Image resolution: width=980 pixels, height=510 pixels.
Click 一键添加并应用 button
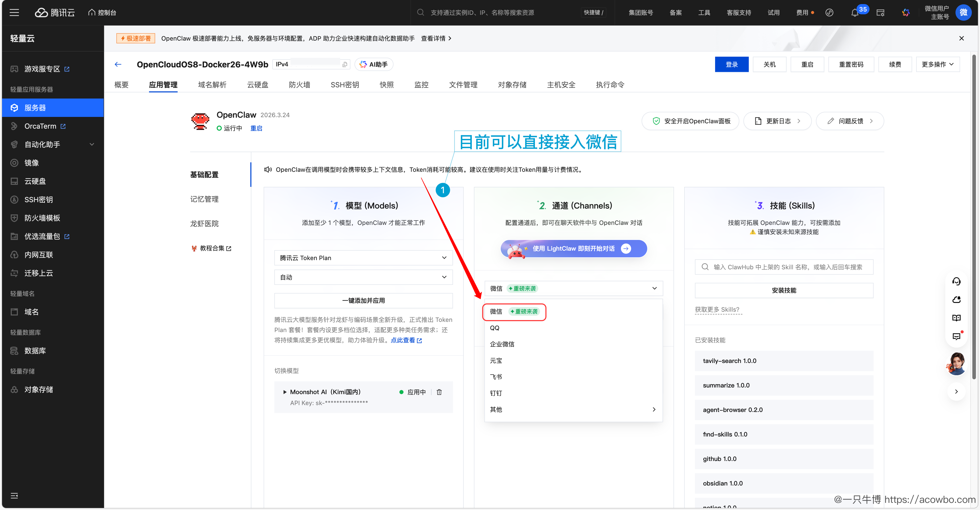pos(363,301)
